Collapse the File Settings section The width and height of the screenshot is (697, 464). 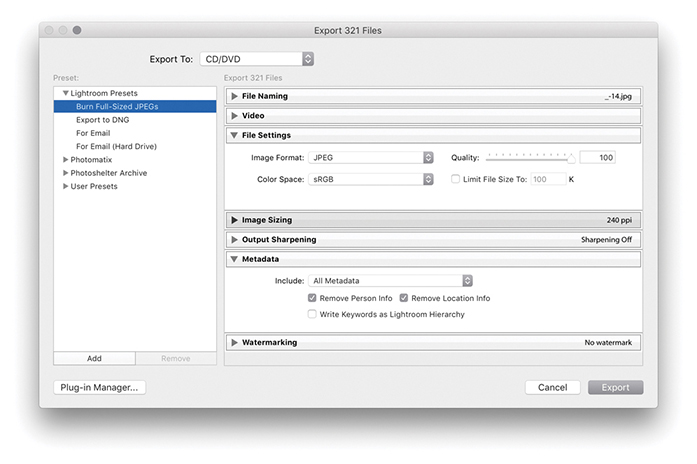pos(234,135)
